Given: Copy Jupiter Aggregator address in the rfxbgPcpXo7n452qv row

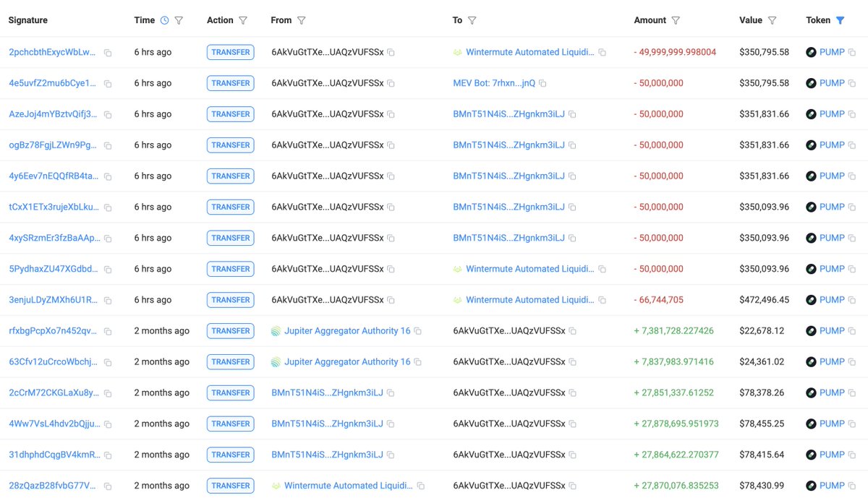Looking at the screenshot, I should 417,332.
